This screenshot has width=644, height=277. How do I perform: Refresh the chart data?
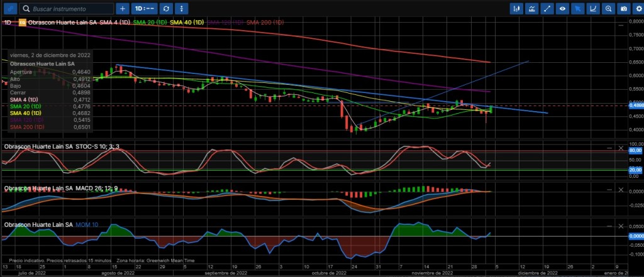(166, 9)
